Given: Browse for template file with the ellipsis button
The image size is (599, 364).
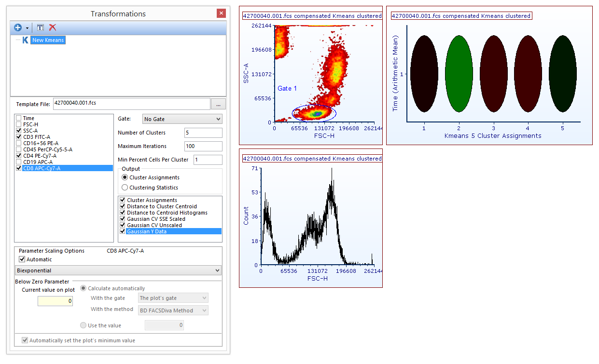Looking at the screenshot, I should 218,104.
